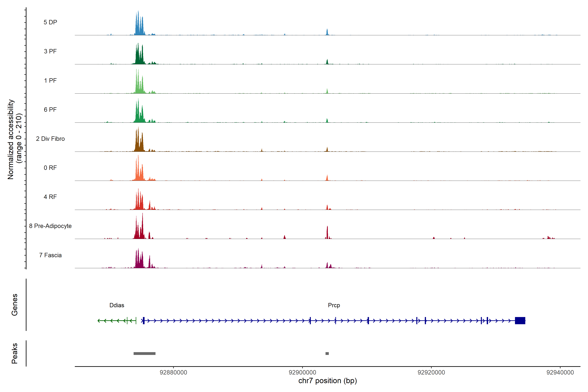Click the 4 RF track label
Image resolution: width=588 pixels, height=392 pixels.
tap(50, 197)
